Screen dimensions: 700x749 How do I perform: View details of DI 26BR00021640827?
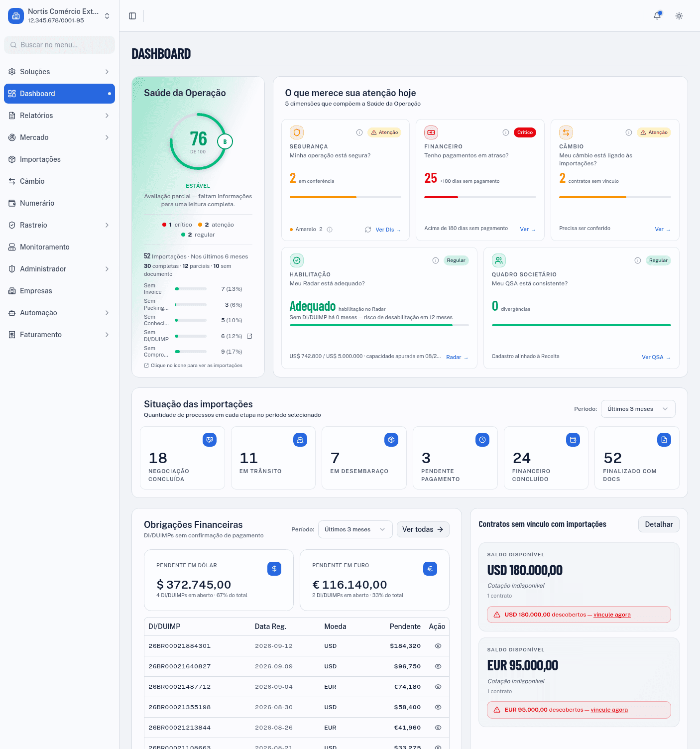tap(438, 666)
